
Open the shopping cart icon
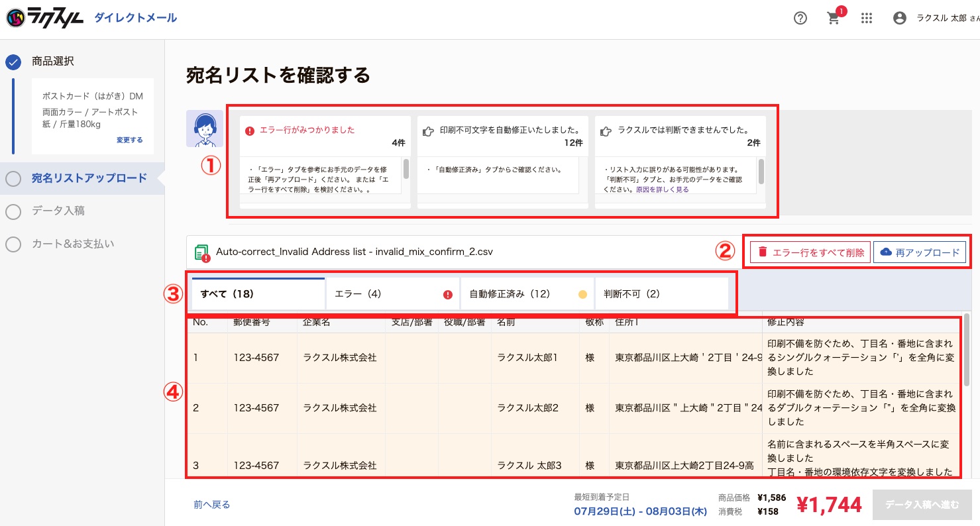tap(834, 19)
